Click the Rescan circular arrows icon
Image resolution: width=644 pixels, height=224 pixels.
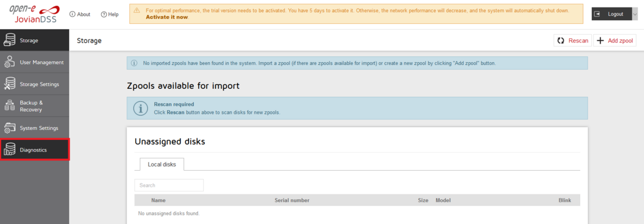(560, 41)
